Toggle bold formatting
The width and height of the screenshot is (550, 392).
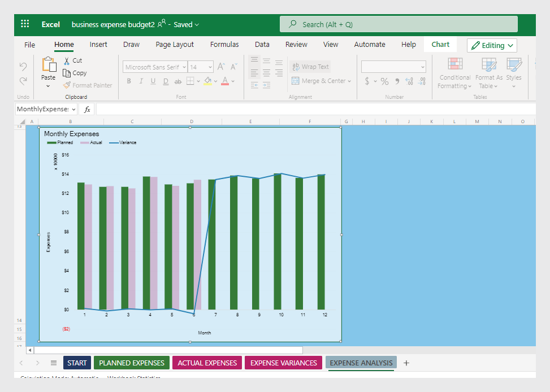[x=128, y=81]
